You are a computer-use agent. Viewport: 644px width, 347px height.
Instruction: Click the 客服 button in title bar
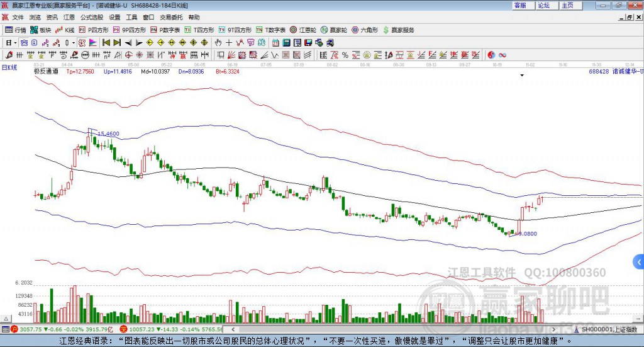pos(524,5)
